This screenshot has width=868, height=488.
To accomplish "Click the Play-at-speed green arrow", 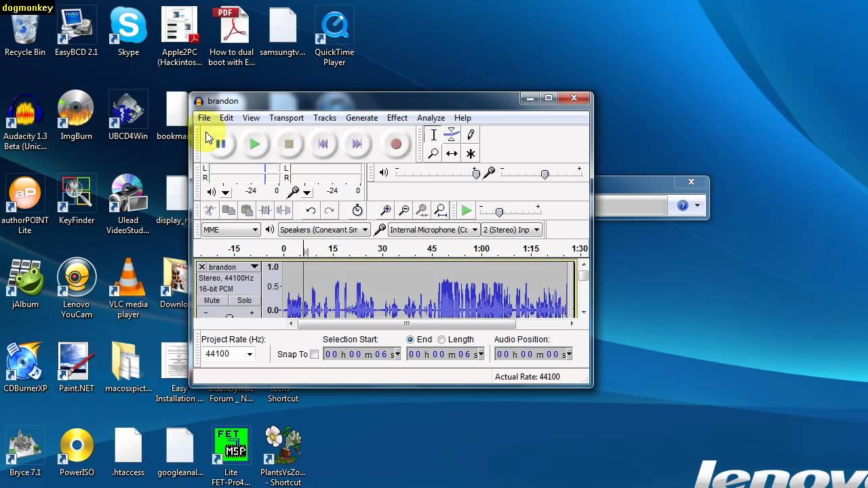I will tap(467, 211).
